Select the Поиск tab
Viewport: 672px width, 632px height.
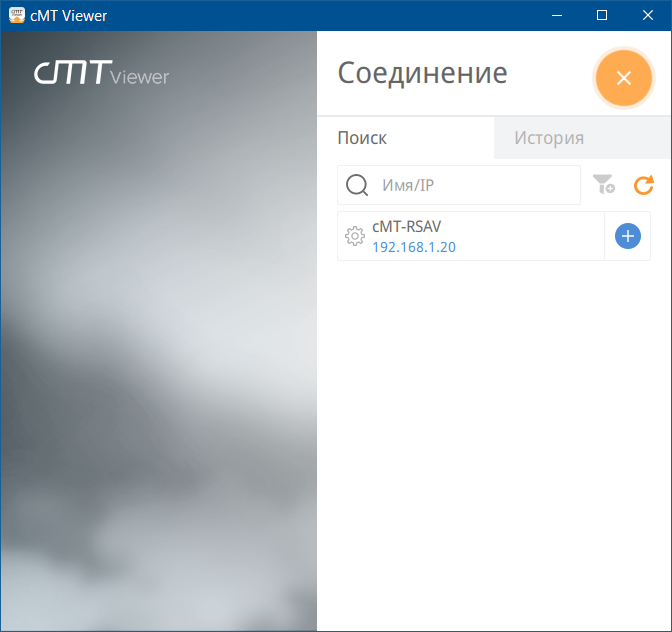pyautogui.click(x=405, y=138)
